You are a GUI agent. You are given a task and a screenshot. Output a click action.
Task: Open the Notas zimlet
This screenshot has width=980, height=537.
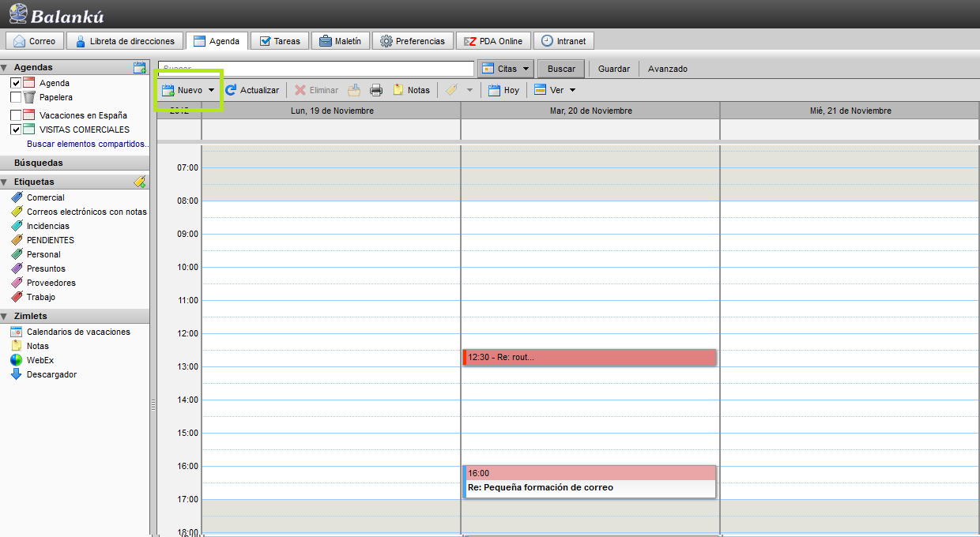[x=37, y=346]
